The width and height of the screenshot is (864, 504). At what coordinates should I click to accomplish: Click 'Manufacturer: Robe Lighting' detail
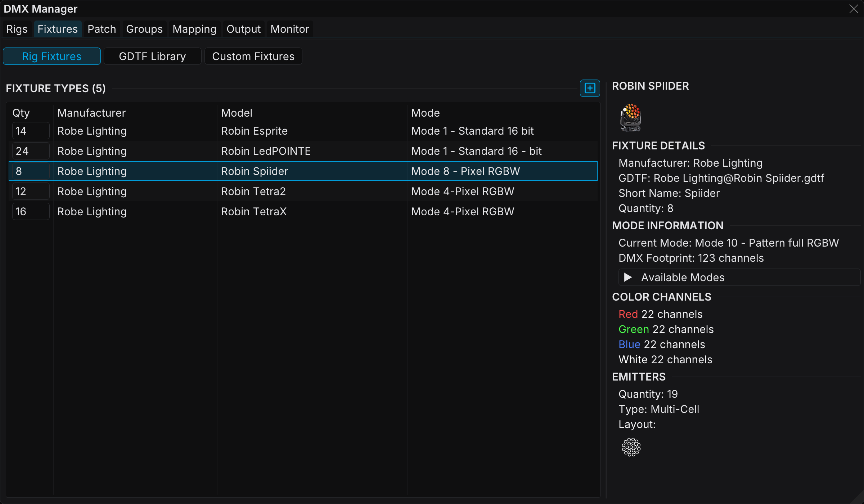(690, 163)
